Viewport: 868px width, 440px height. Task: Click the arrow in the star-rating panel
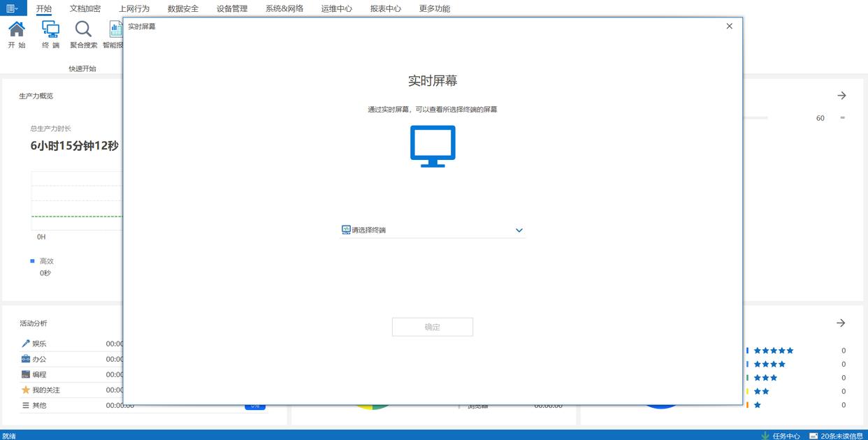coord(841,323)
